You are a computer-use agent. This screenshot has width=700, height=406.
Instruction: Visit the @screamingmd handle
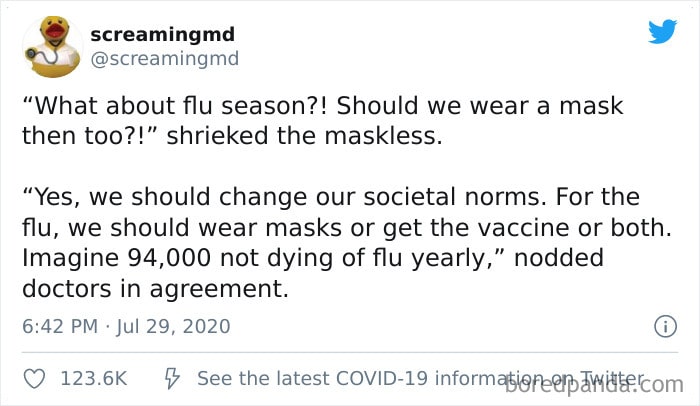[x=165, y=59]
